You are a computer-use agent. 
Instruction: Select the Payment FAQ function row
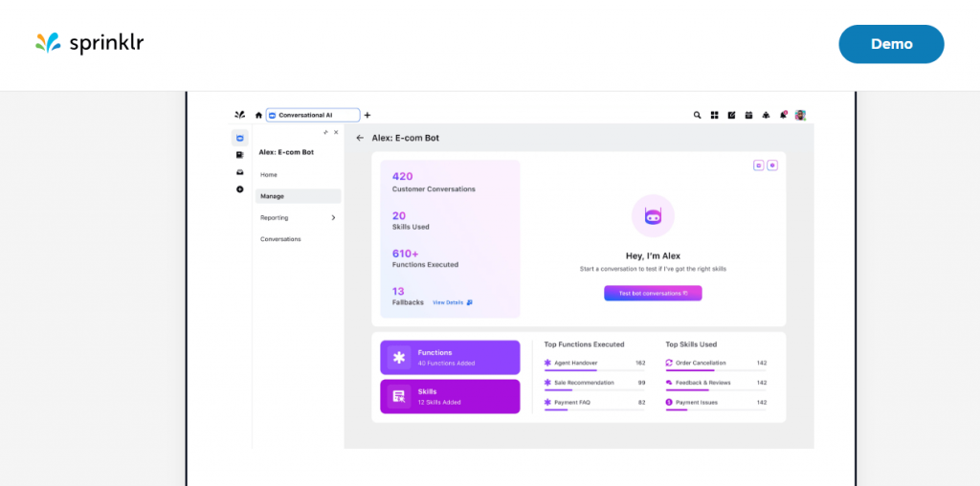pyautogui.click(x=594, y=403)
